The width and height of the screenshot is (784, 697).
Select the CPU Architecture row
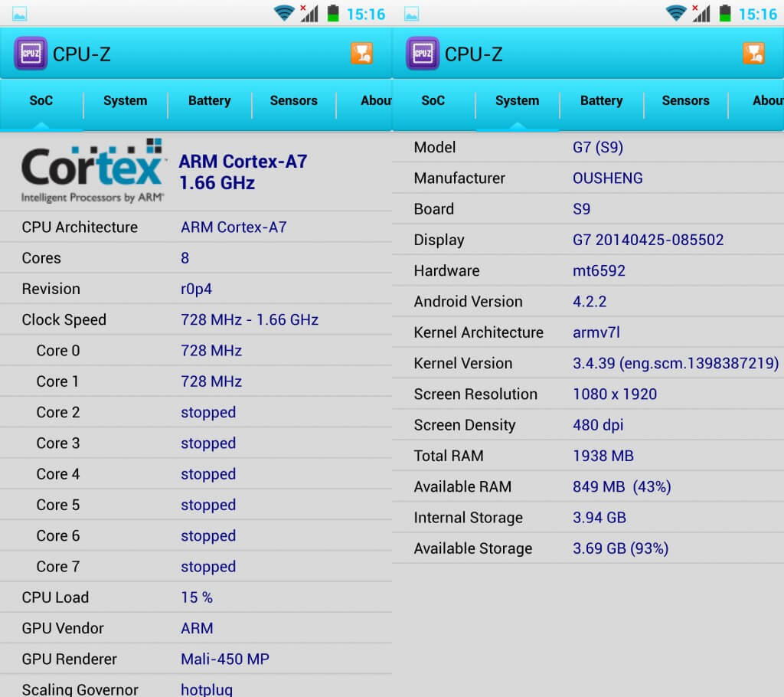click(196, 227)
